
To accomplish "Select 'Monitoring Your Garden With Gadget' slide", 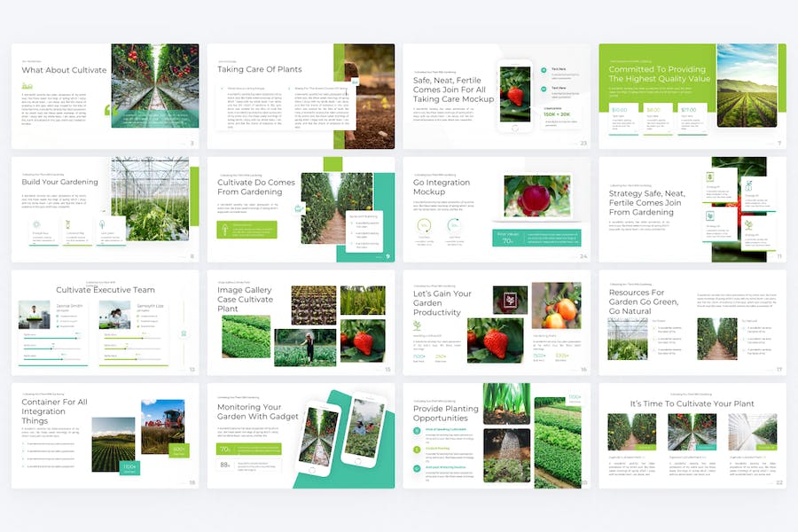I will coord(301,435).
